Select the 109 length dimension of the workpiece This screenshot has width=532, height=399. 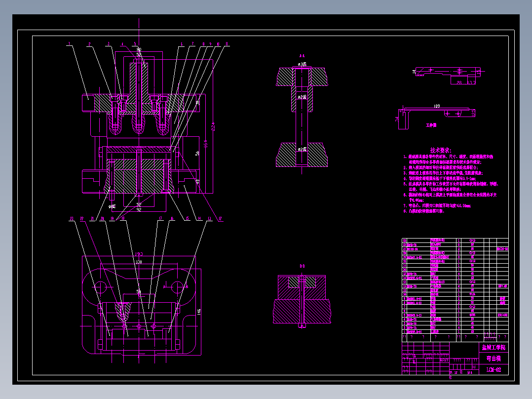click(437, 106)
